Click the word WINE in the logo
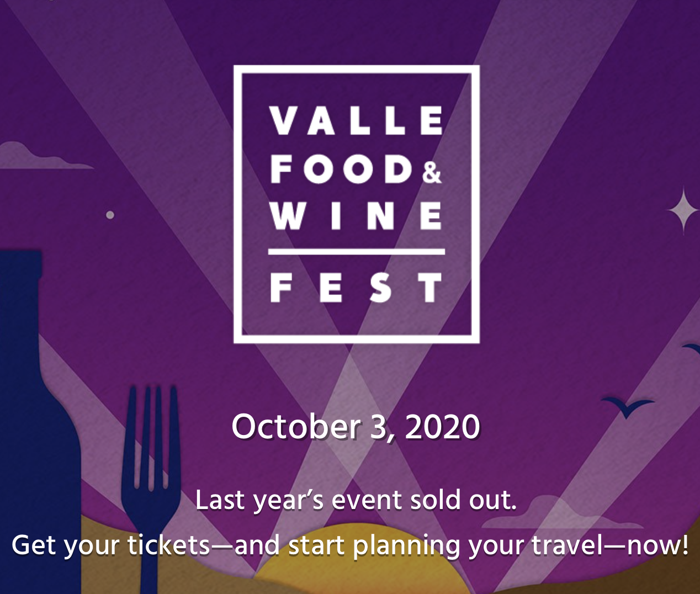The width and height of the screenshot is (700, 594). pos(356,215)
